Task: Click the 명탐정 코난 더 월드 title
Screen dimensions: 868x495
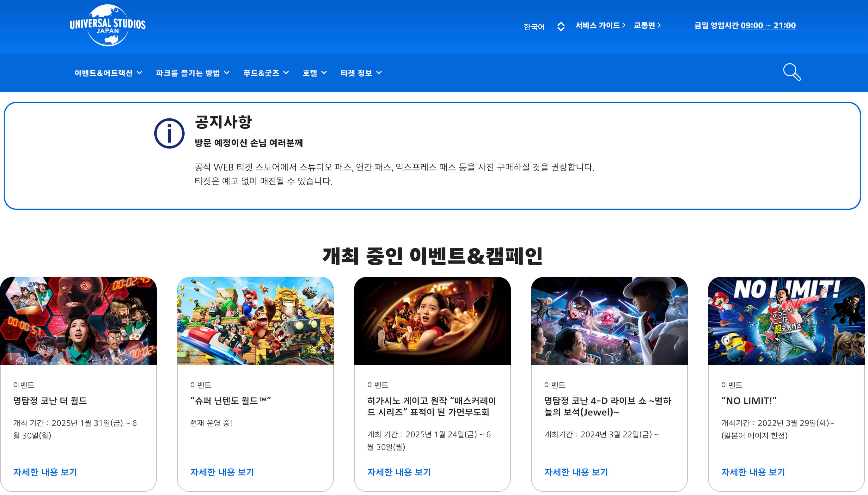Action: pos(50,401)
